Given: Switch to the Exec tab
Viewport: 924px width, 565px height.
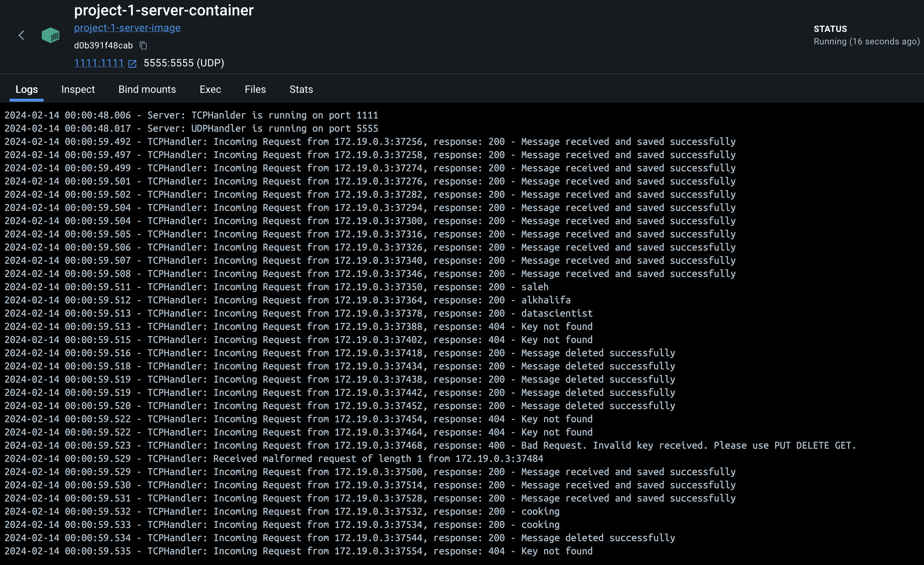Looking at the screenshot, I should (210, 89).
